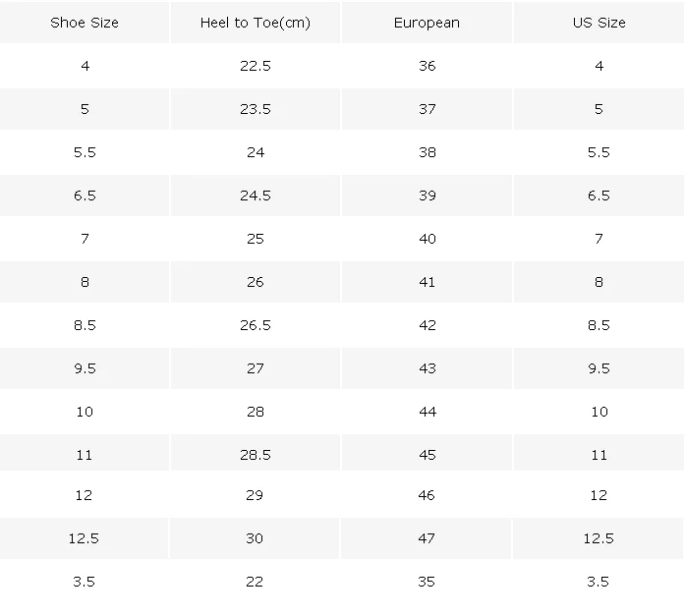Screen dimensions: 685x616
Task: Click European size 47 cell
Action: point(427,538)
